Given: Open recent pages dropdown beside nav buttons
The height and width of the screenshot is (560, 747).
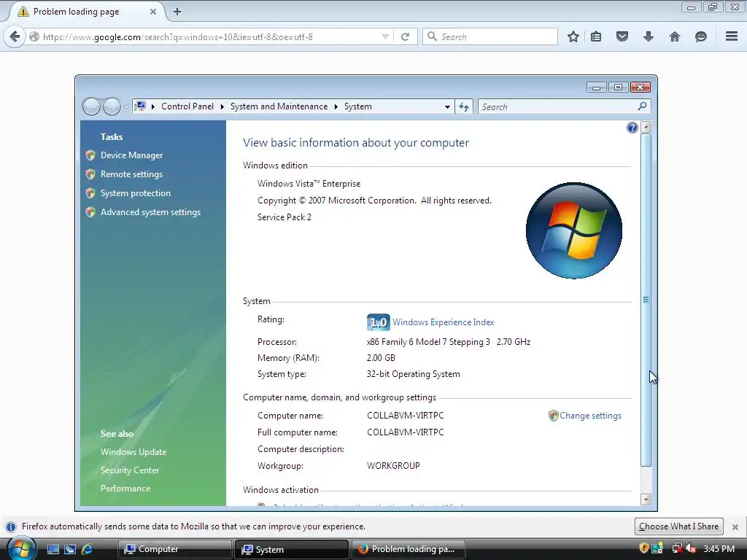Looking at the screenshot, I should pos(126,106).
